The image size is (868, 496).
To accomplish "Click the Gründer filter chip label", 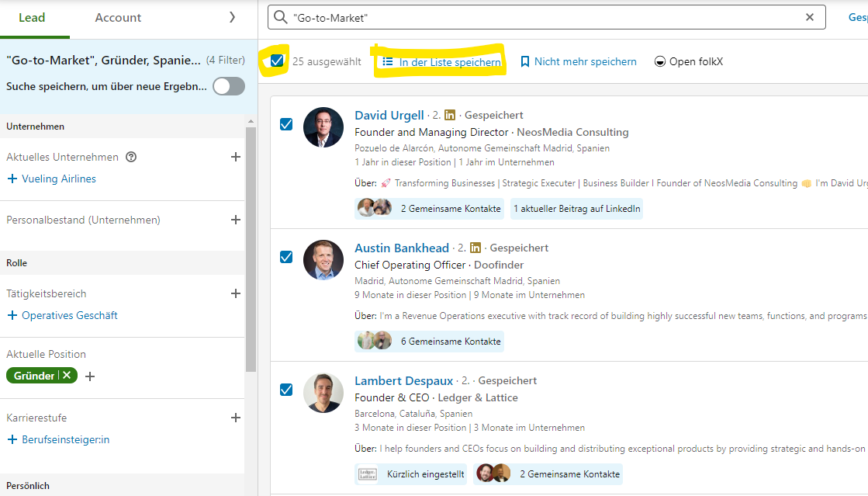I will click(34, 376).
